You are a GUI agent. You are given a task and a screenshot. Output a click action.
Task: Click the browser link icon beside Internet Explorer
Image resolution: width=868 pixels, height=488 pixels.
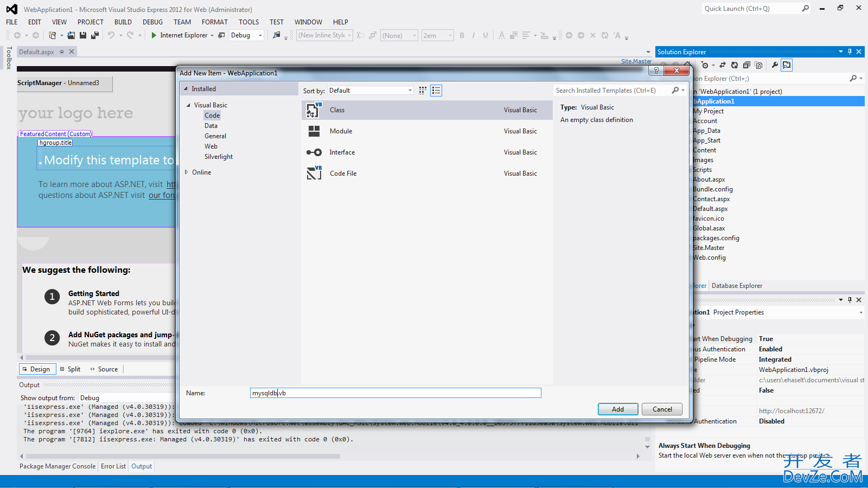221,35
